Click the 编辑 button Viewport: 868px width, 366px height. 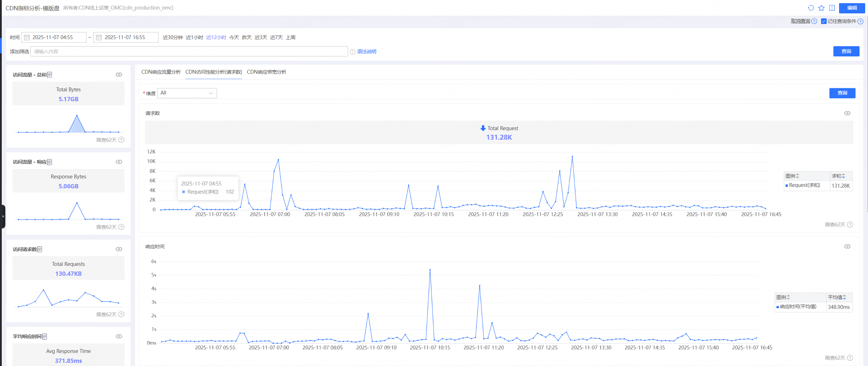click(852, 8)
